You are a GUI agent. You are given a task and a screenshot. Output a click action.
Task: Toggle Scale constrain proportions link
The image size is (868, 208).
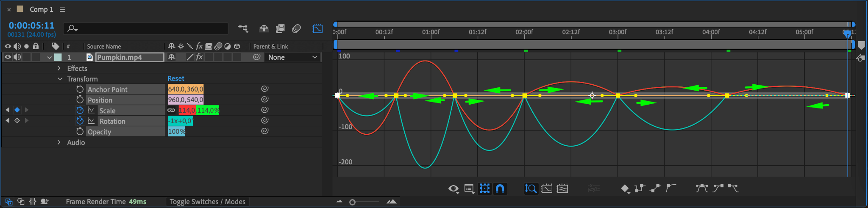[171, 110]
